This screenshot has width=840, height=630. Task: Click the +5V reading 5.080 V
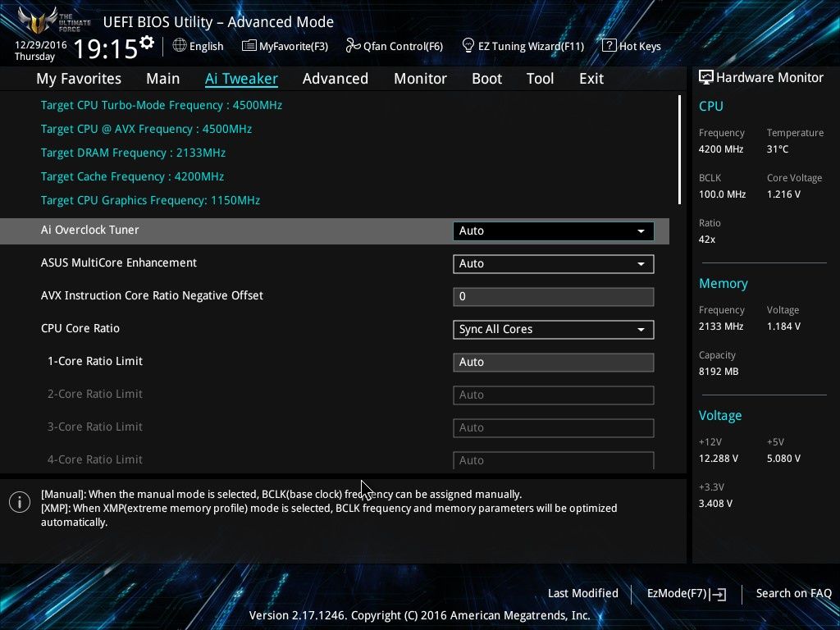(783, 459)
